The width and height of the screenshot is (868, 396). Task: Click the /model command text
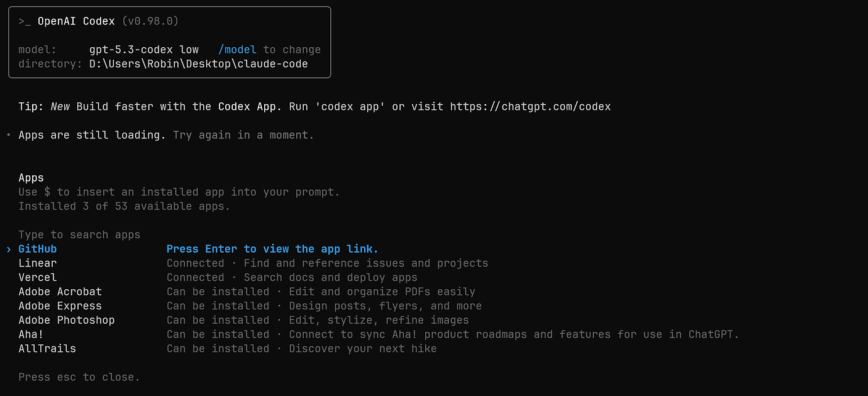point(238,50)
